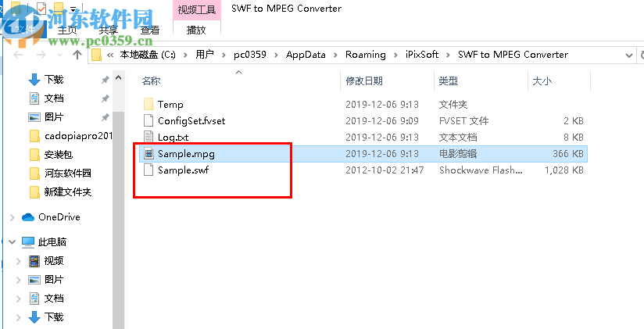Navigate to 用户 breadcrumb
This screenshot has width=644, height=329.
[x=205, y=55]
